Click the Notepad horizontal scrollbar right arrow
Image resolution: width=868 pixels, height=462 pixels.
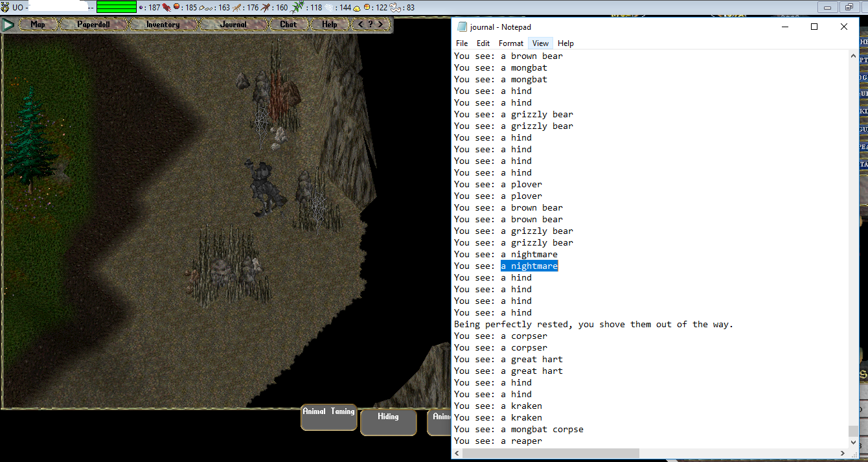(843, 453)
